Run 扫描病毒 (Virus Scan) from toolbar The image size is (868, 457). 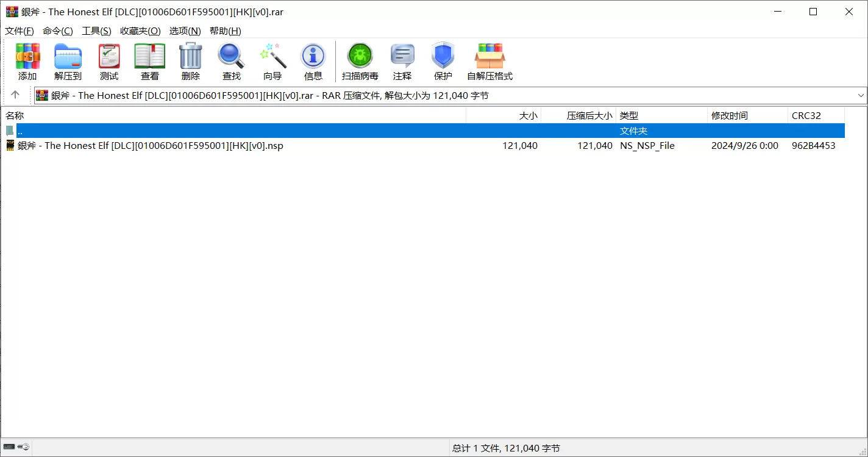point(360,60)
